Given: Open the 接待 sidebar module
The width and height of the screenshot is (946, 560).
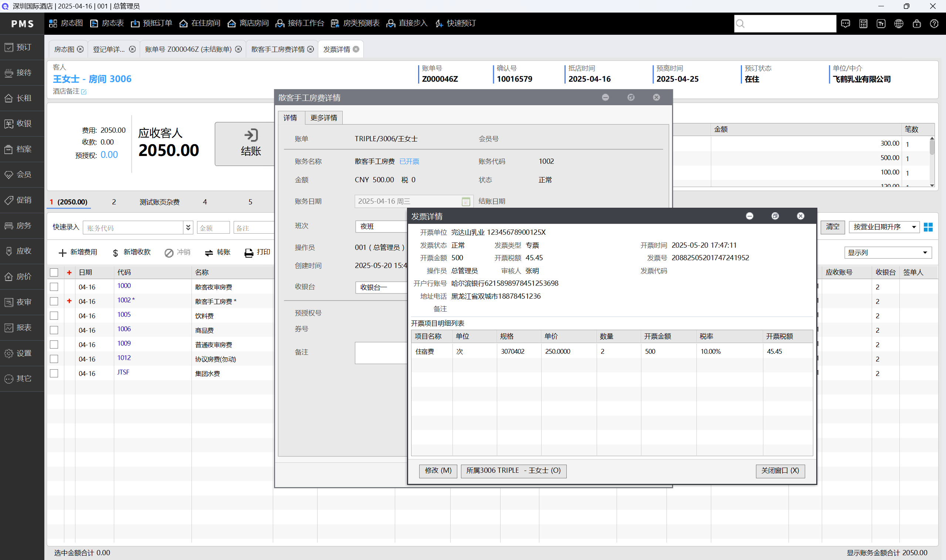Looking at the screenshot, I should [x=22, y=72].
